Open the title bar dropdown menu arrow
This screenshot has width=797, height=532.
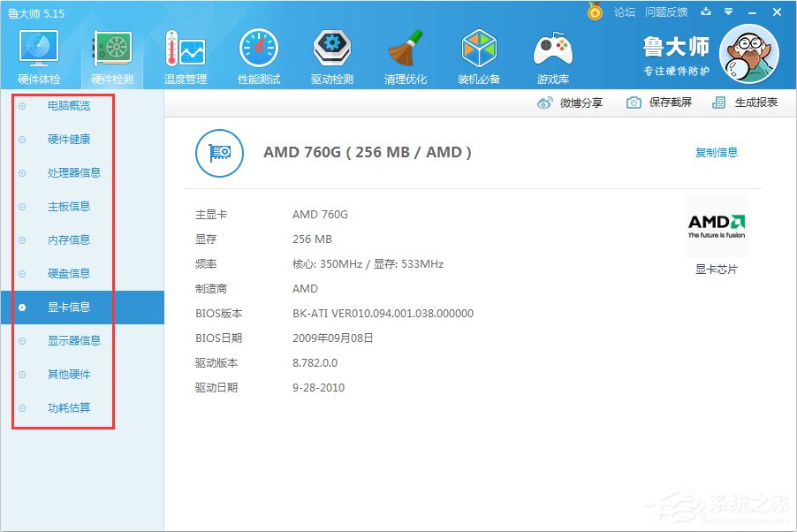(728, 11)
